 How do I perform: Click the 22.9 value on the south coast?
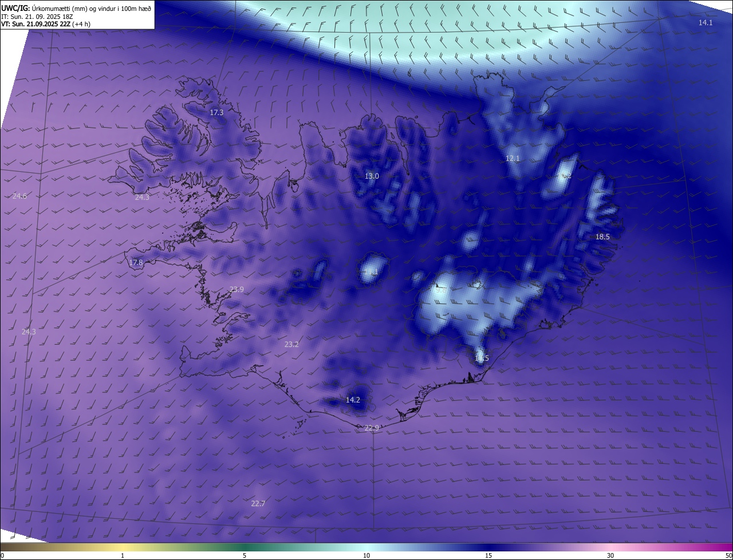[372, 428]
